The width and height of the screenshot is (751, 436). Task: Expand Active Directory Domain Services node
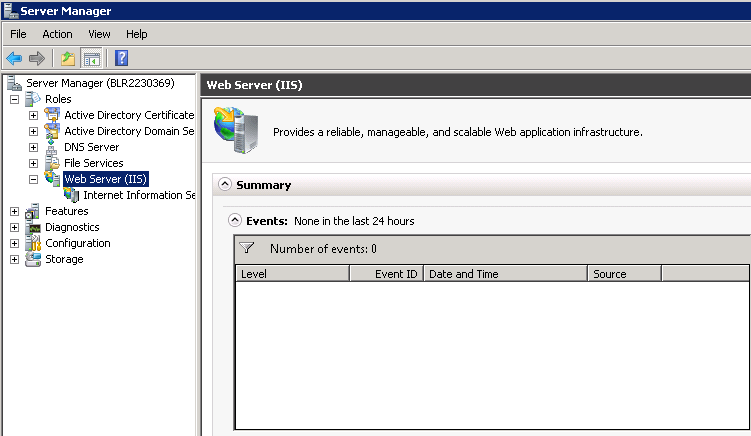(34, 131)
